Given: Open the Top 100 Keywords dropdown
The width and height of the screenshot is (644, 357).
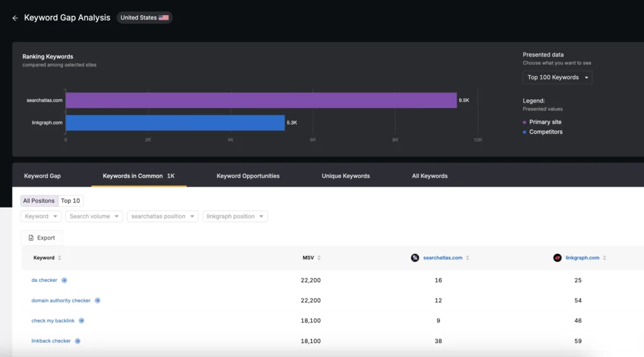Looking at the screenshot, I should 557,77.
